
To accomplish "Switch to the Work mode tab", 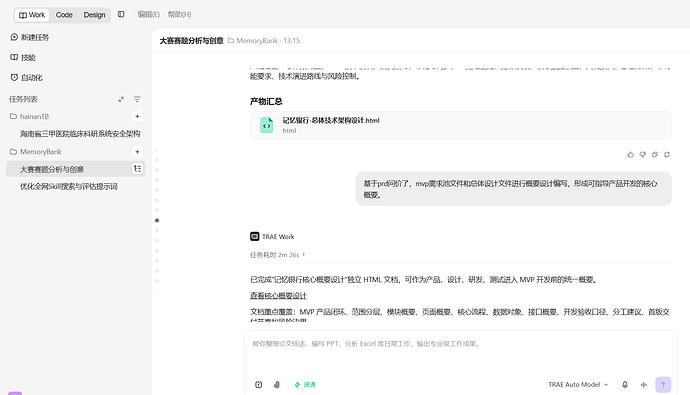I will coord(32,15).
